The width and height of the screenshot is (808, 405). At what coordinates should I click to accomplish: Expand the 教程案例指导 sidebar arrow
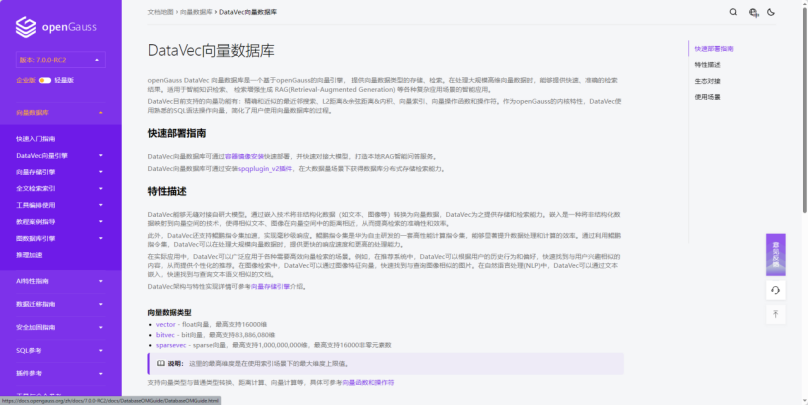pyautogui.click(x=100, y=222)
